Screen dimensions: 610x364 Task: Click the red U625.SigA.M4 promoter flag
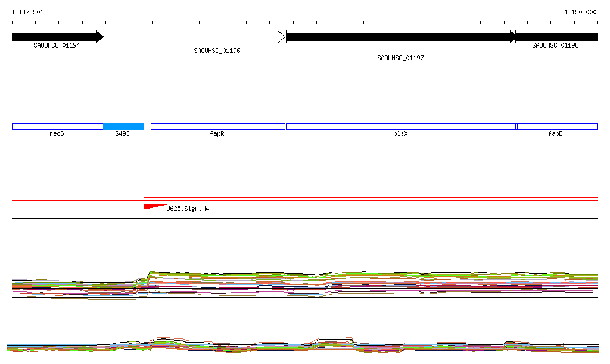152,207
